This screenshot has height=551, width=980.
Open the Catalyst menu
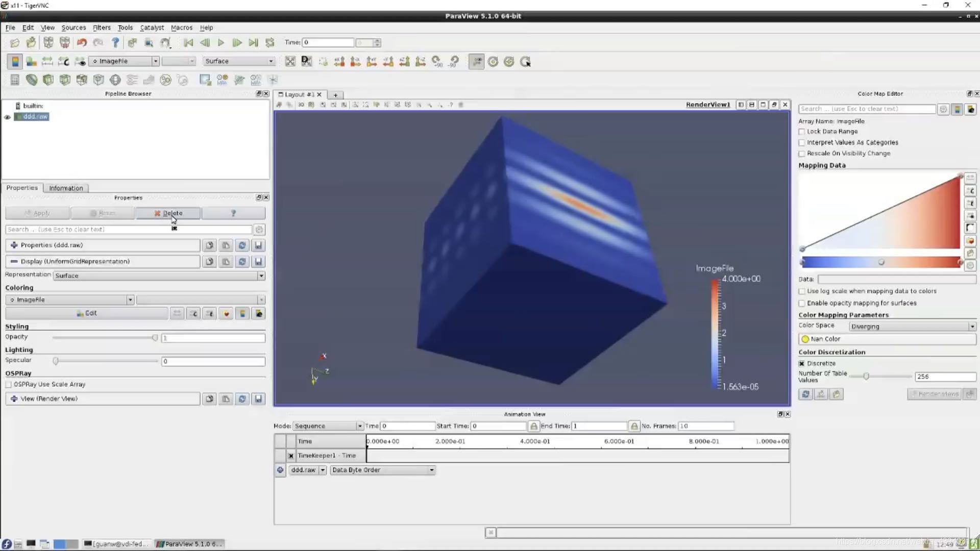coord(152,28)
